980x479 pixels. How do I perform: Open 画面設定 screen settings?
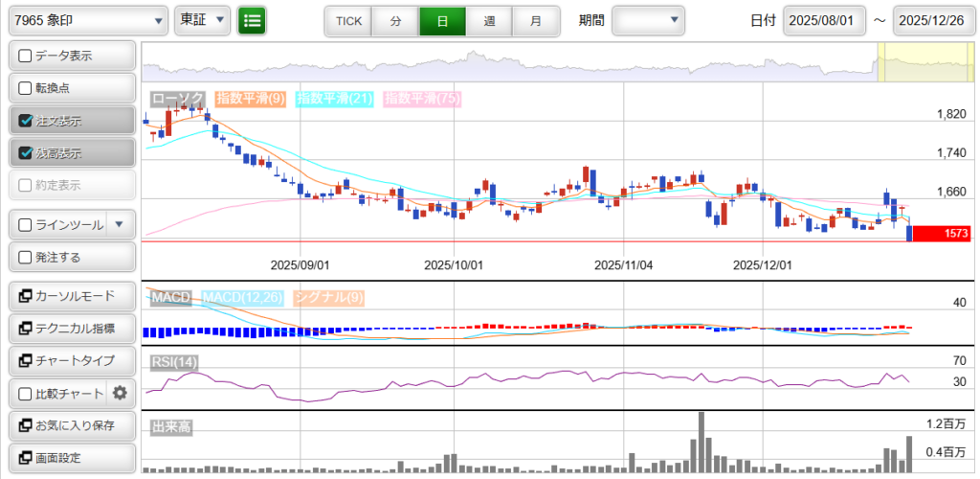70,458
